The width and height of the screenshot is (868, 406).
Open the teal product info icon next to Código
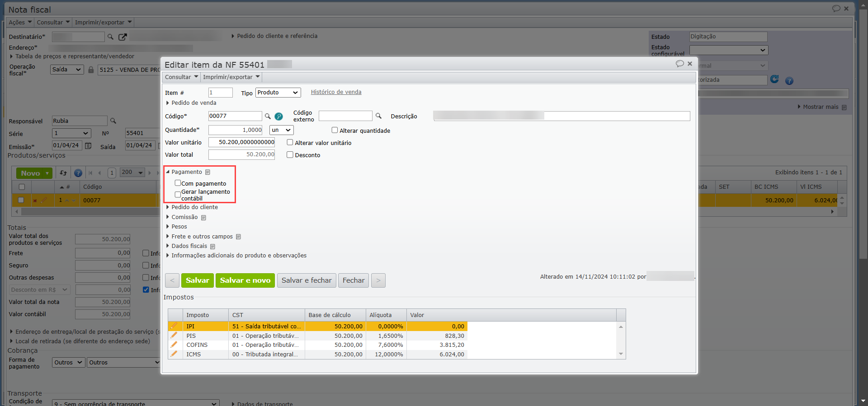tap(279, 117)
